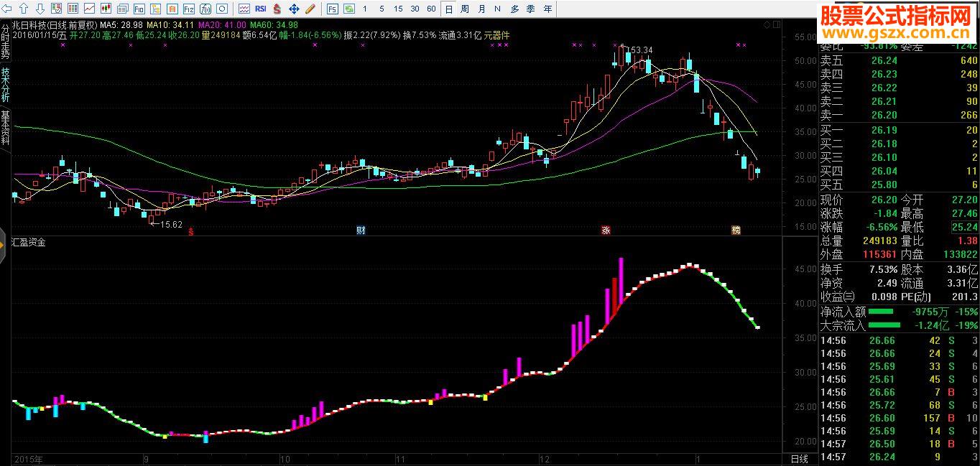Image resolution: width=980 pixels, height=466 pixels.
Task: Click the 净流入额 green bar
Action: pos(881,312)
